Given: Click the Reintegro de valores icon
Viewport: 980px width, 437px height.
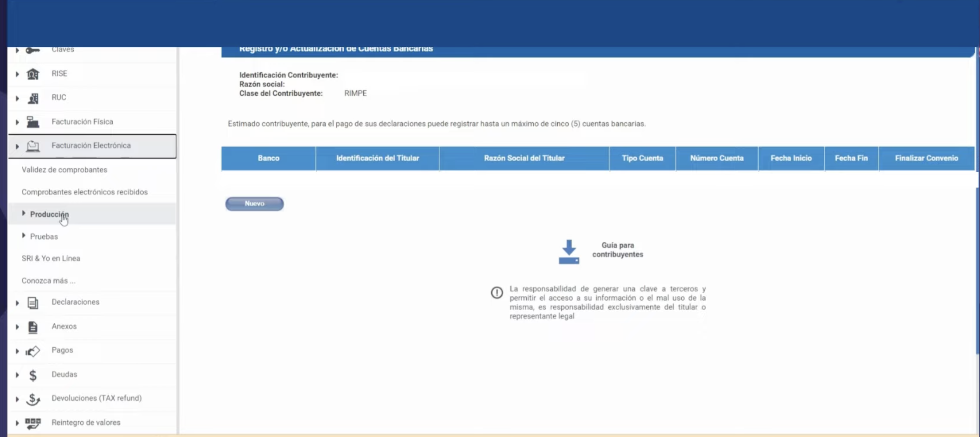Looking at the screenshot, I should pos(33,423).
